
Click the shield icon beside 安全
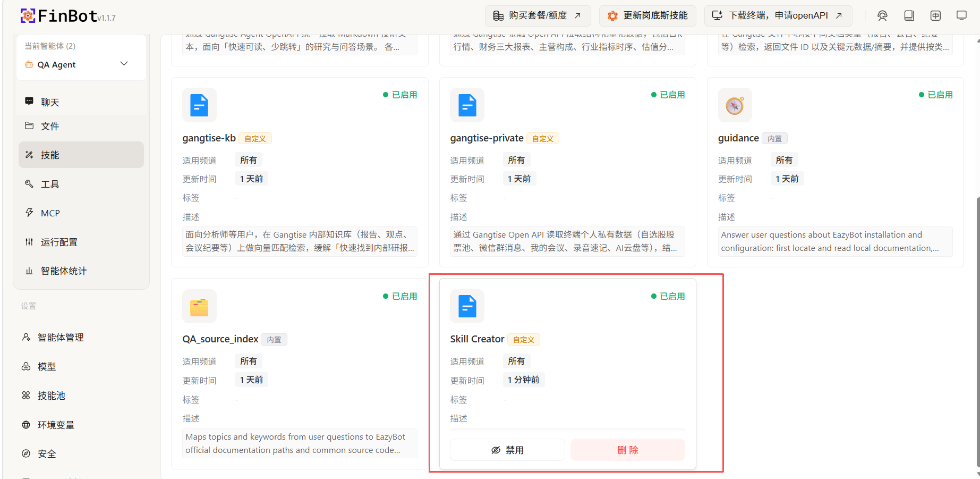click(26, 453)
